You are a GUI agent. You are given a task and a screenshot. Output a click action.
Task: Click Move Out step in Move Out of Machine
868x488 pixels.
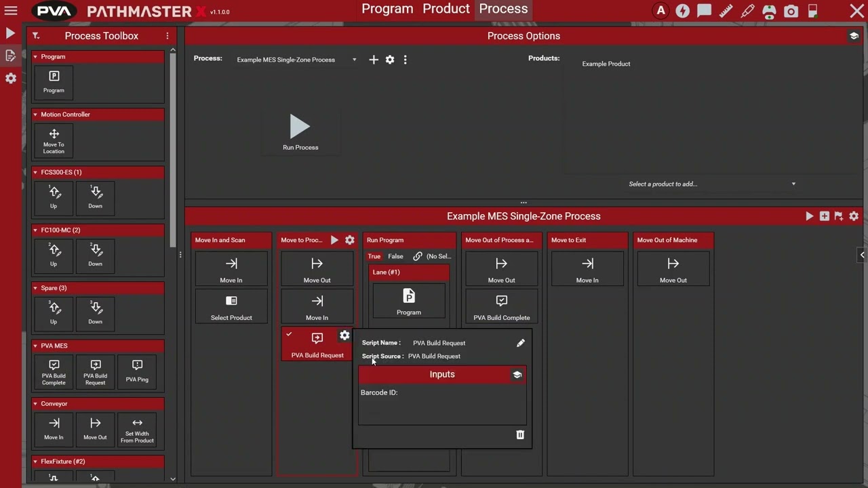click(x=673, y=270)
